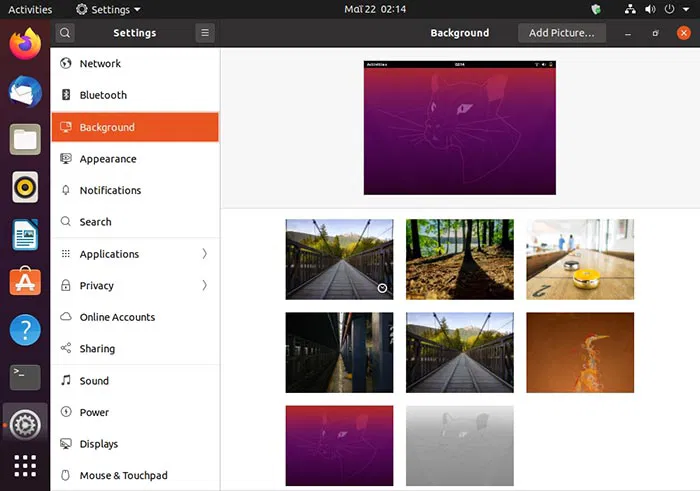Click the Add Picture button
Image resolution: width=700 pixels, height=491 pixels.
coord(561,33)
